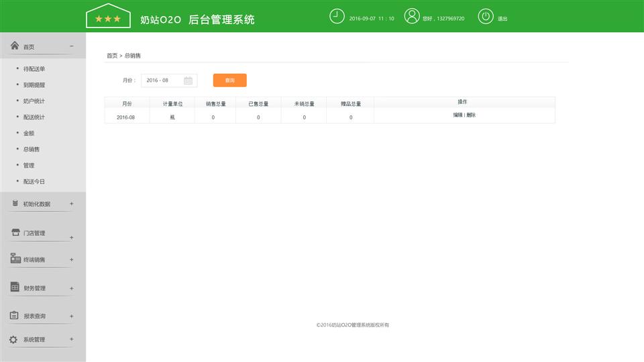Screen dimensions: 644x362
Task: Click 编辑 link in the 2016-08 row
Action: [458, 115]
